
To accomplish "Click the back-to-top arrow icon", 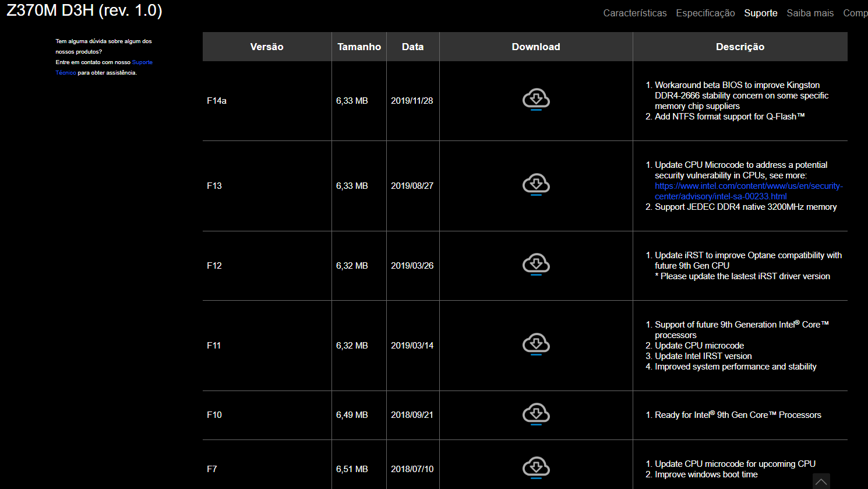I will pyautogui.click(x=821, y=481).
